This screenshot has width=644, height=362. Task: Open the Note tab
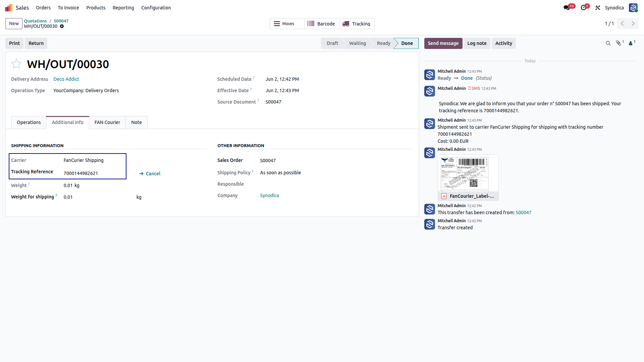(137, 122)
